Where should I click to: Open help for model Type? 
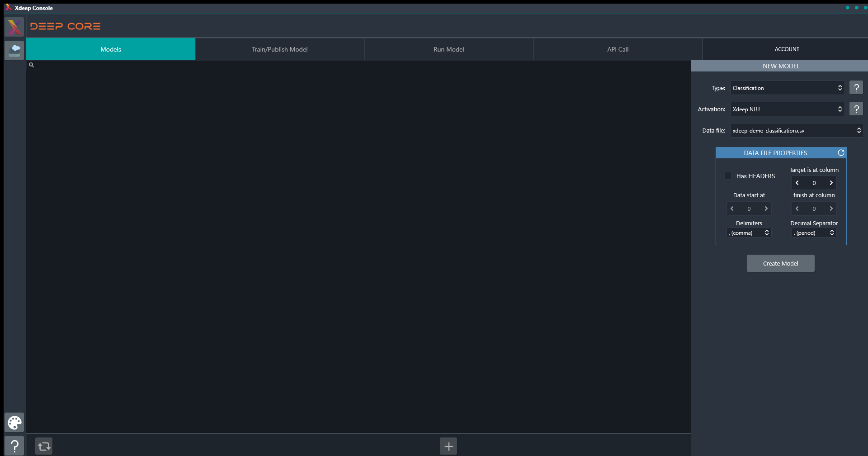click(856, 88)
